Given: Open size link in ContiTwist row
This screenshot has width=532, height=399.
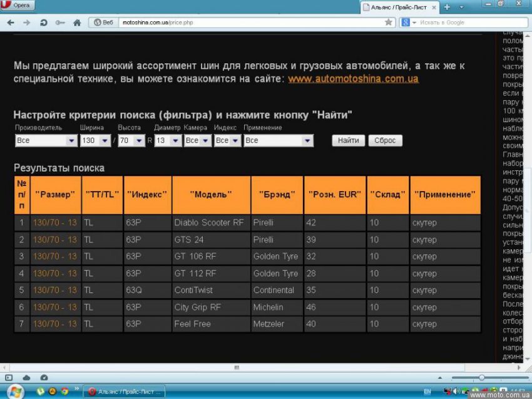Looking at the screenshot, I should [x=55, y=291].
